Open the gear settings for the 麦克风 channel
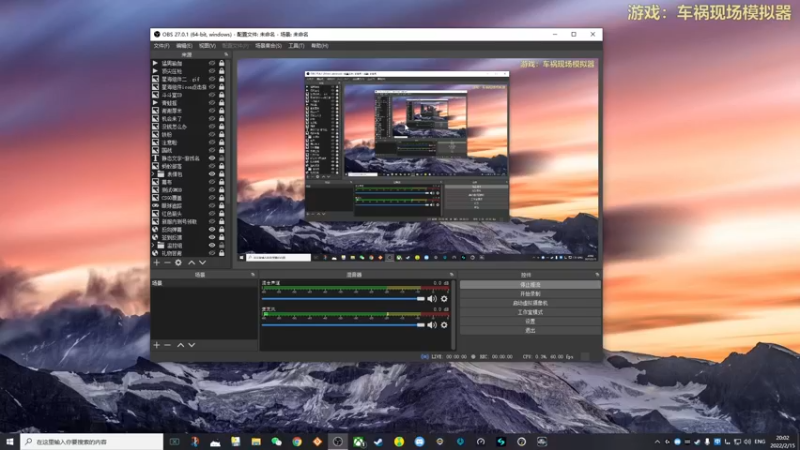 pyautogui.click(x=444, y=325)
